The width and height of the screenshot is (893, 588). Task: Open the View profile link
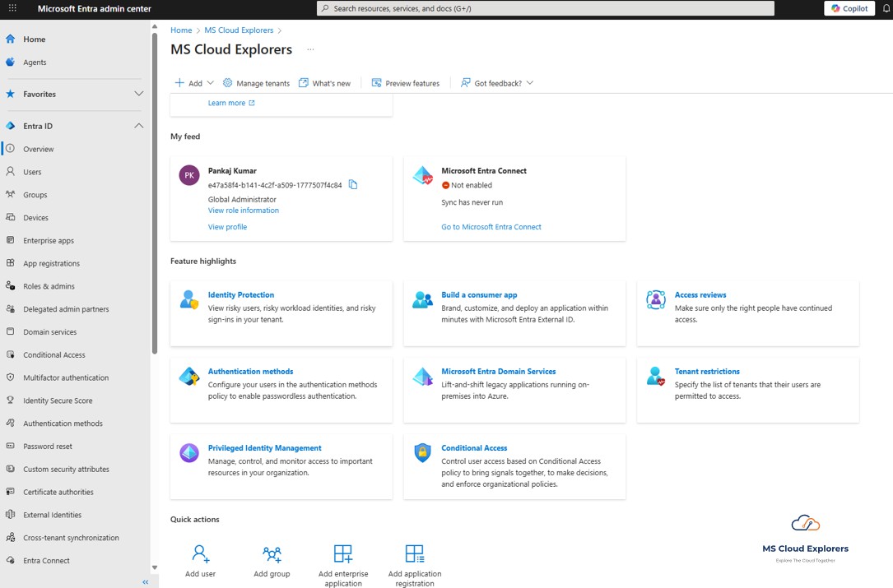pos(227,226)
